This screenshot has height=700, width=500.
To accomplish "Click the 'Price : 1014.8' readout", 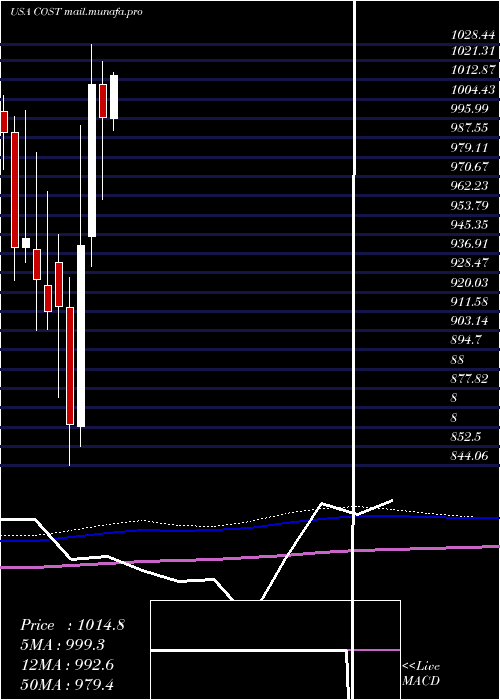I will pos(72,625).
